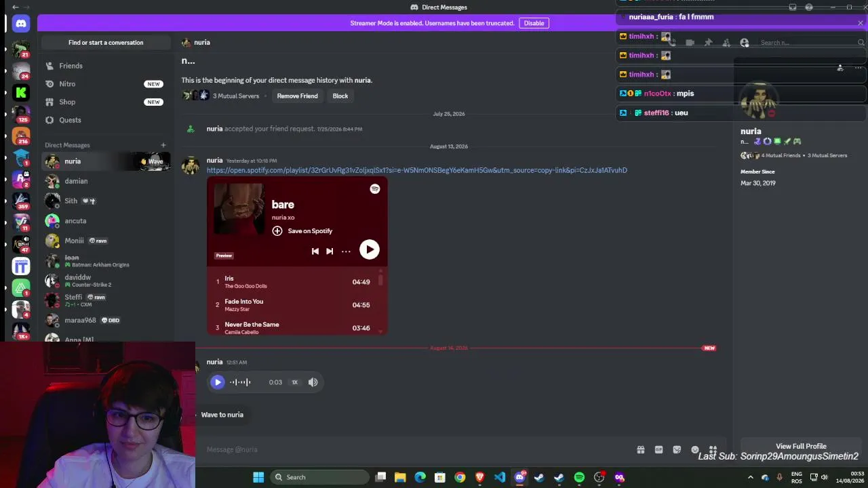This screenshot has height=488, width=868.
Task: Skip to next track in Spotify embed
Action: [x=330, y=251]
